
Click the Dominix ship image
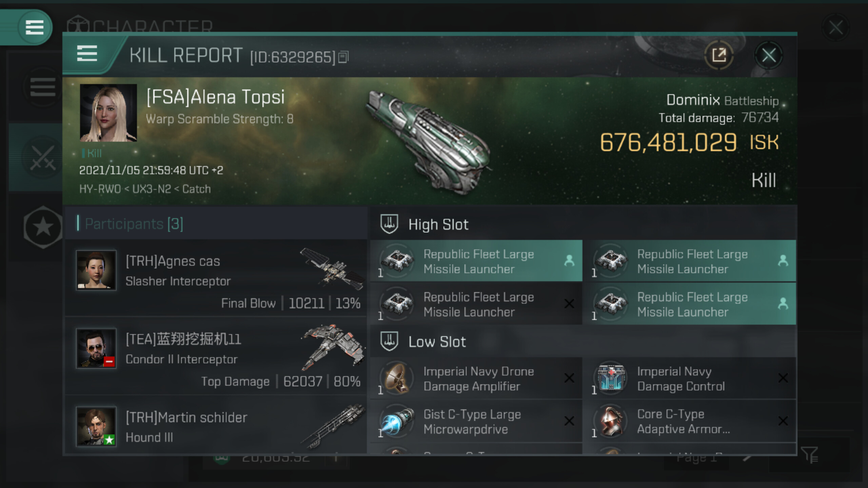tap(429, 142)
